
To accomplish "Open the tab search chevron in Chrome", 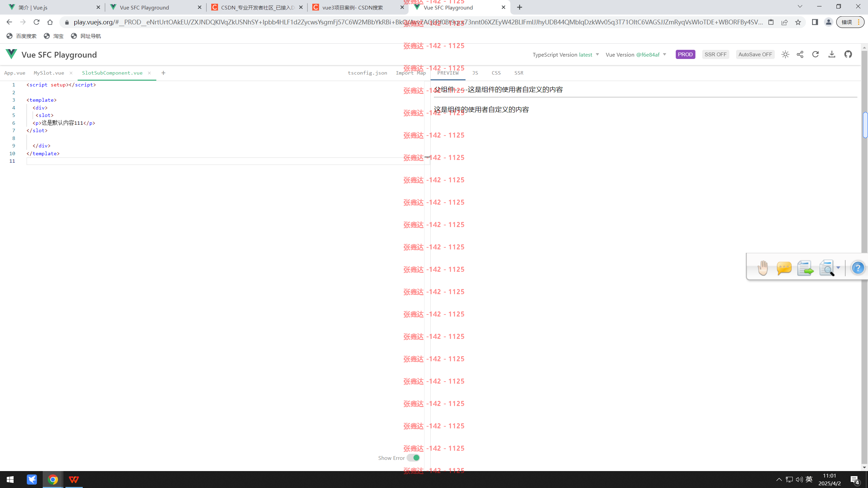I will click(800, 7).
